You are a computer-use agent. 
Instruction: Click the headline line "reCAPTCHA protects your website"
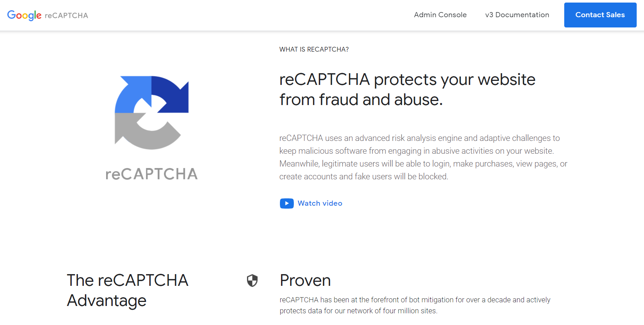[407, 80]
